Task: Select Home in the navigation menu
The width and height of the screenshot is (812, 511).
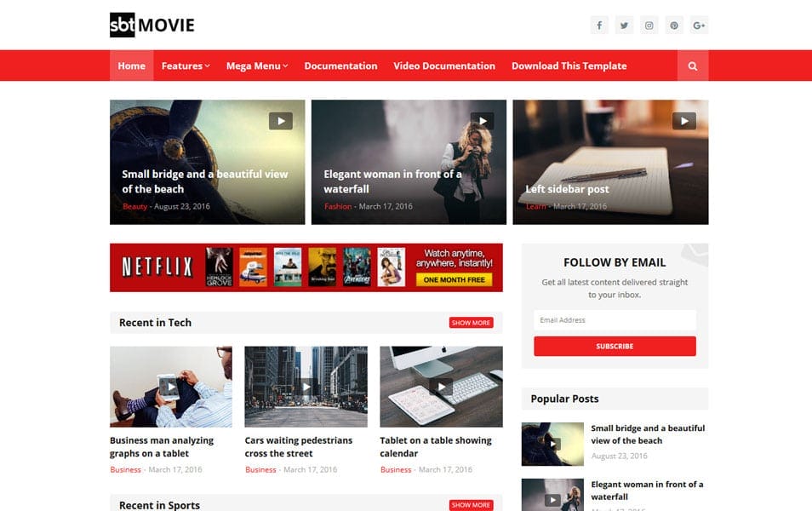Action: pyautogui.click(x=131, y=66)
